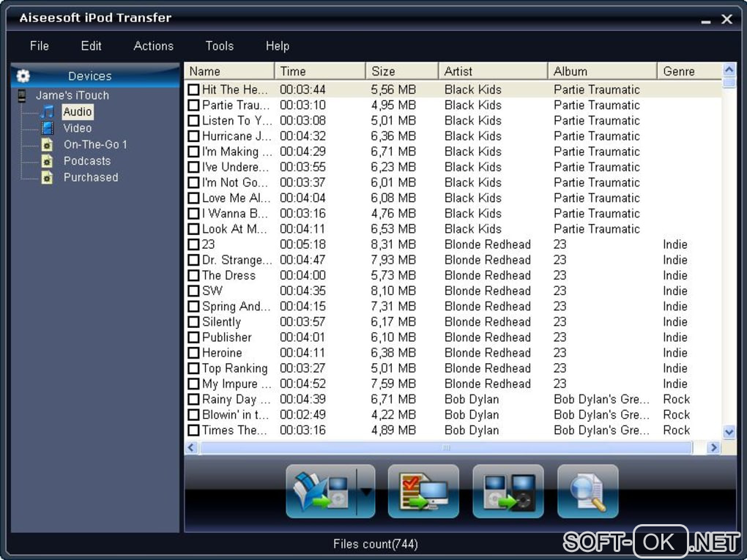Check the Blowin' in t... song checkbox
Screen dimensions: 747x560
[x=193, y=415]
